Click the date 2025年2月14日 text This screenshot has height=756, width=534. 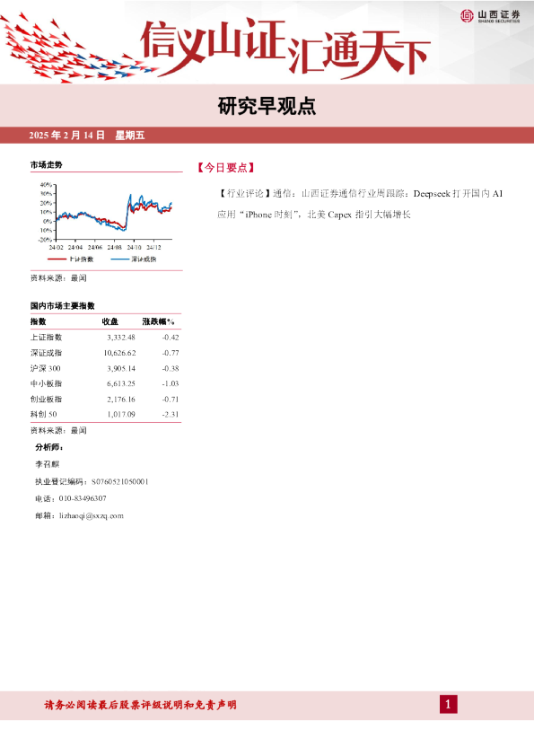66,136
